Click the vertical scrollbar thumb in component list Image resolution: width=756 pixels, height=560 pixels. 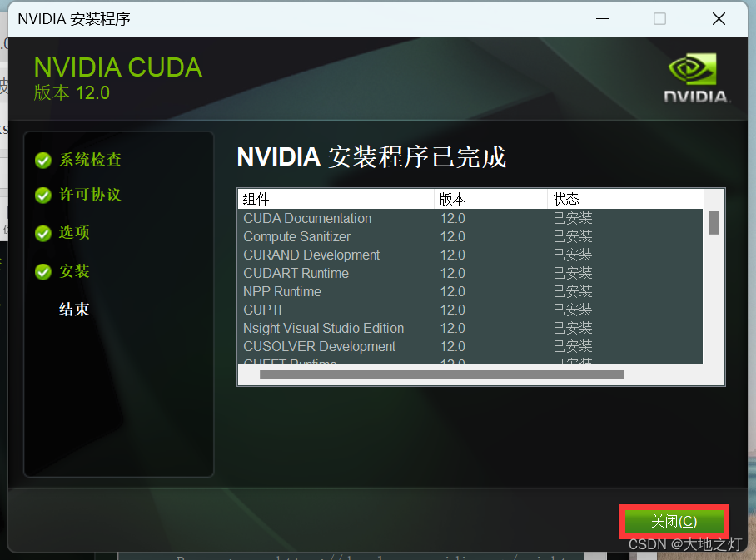point(714,223)
